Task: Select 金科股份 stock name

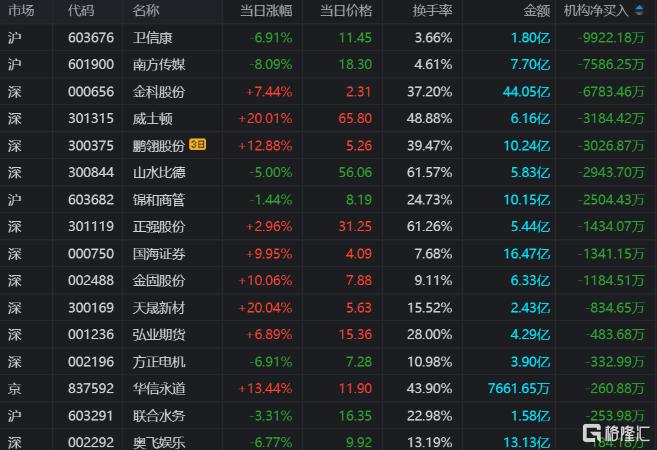Action: click(x=159, y=92)
